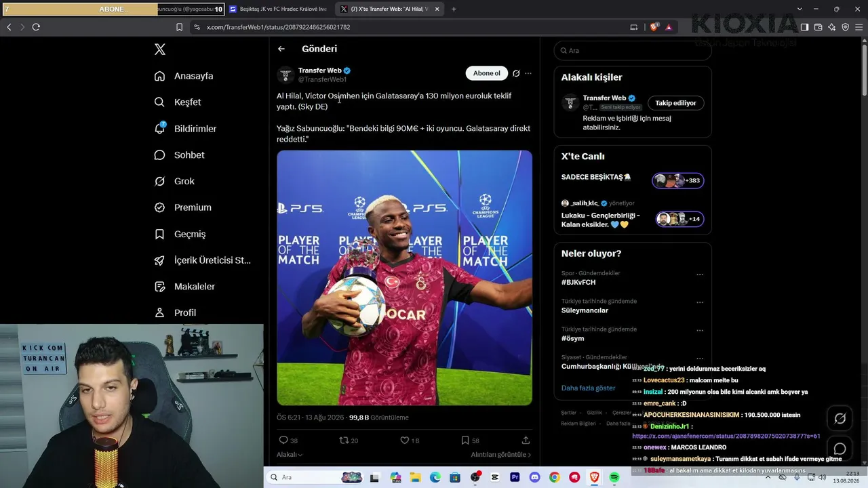The height and width of the screenshot is (488, 868).
Task: Expand the Alakalı sort dropdown
Action: point(290,455)
